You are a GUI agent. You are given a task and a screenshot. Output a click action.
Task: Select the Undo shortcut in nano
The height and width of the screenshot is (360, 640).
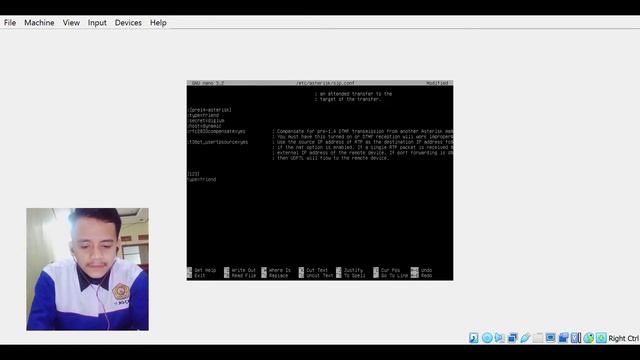point(421,270)
